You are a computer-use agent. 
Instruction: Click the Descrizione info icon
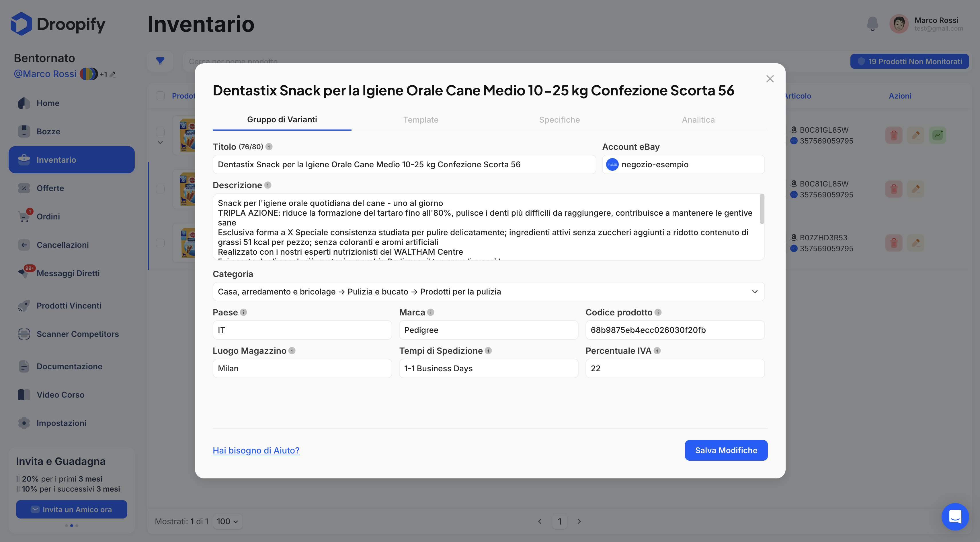[268, 185]
